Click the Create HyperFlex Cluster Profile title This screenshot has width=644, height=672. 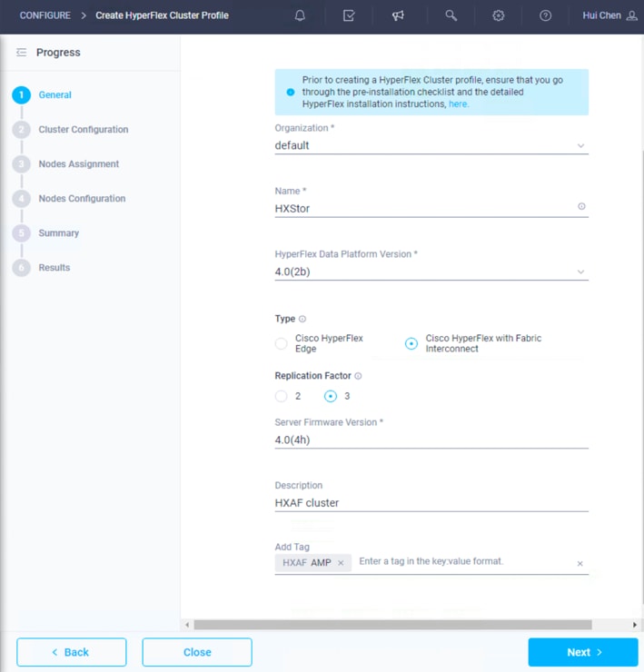162,15
